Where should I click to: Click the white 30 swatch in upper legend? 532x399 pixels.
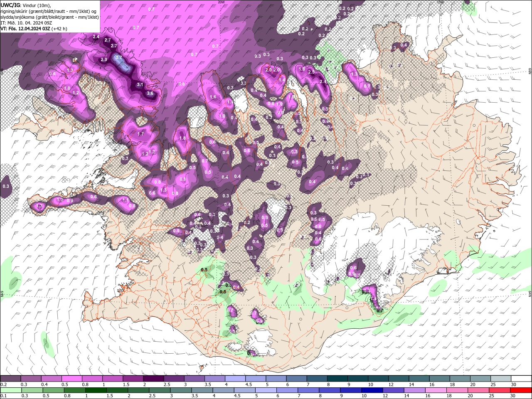pos(521,379)
